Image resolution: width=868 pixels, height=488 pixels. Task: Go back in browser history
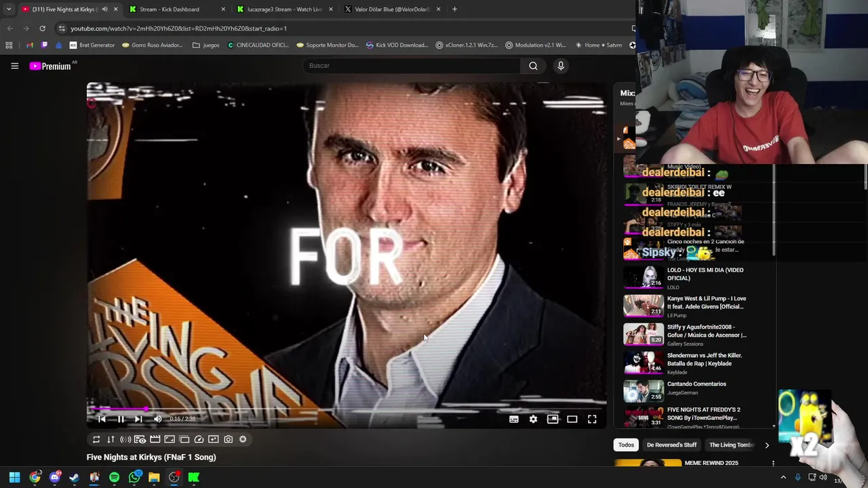pos(9,28)
